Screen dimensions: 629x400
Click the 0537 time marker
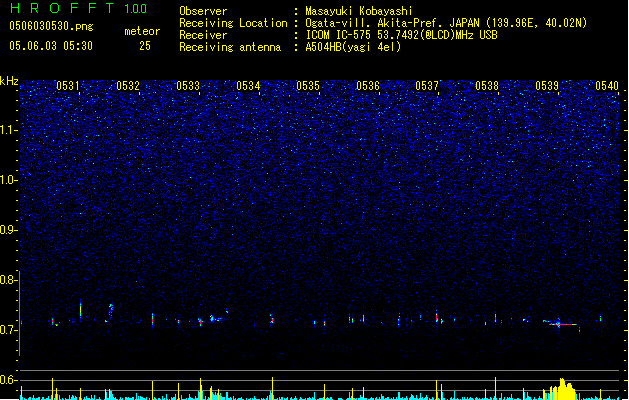click(427, 86)
